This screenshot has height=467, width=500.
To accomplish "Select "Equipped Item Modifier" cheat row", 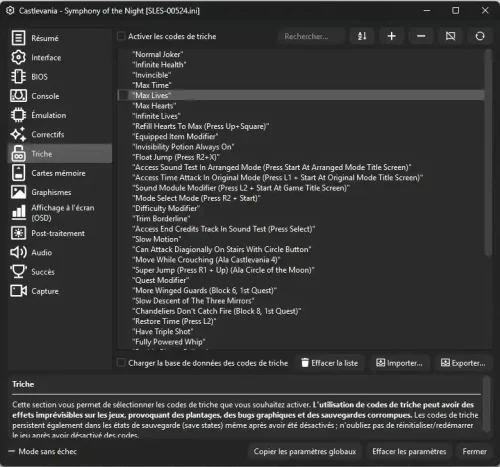I will (301, 137).
